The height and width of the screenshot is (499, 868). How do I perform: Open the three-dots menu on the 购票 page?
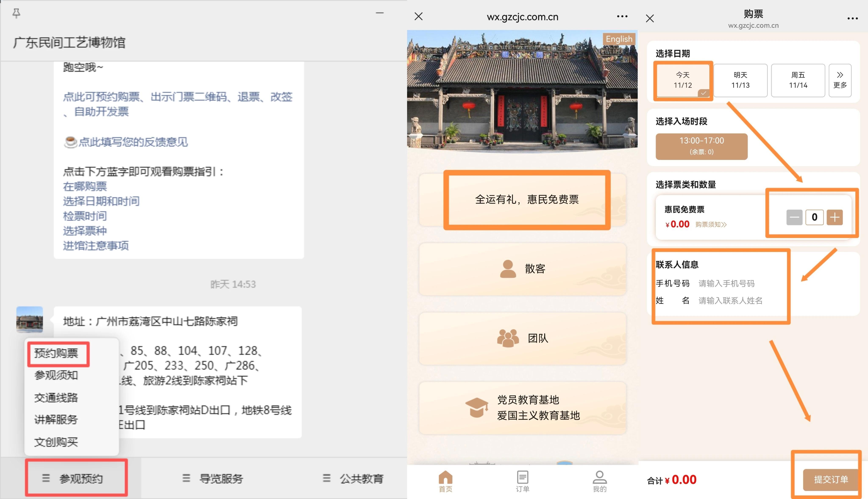[852, 18]
